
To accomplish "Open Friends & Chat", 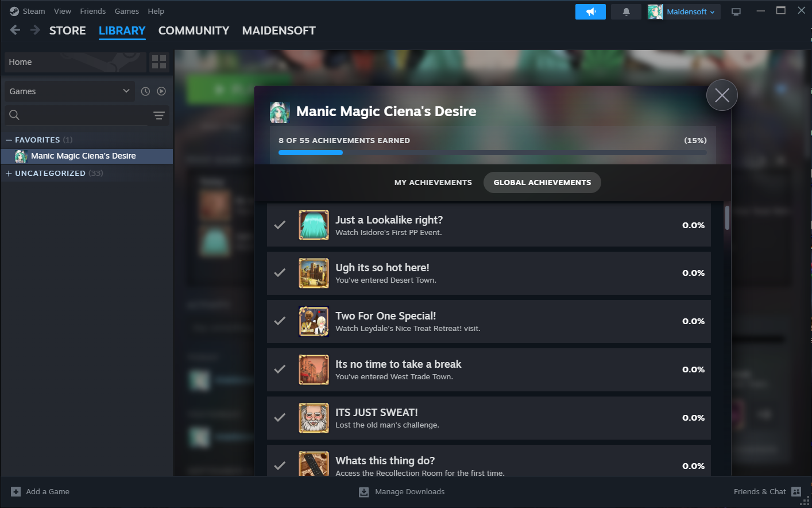I will tap(760, 492).
